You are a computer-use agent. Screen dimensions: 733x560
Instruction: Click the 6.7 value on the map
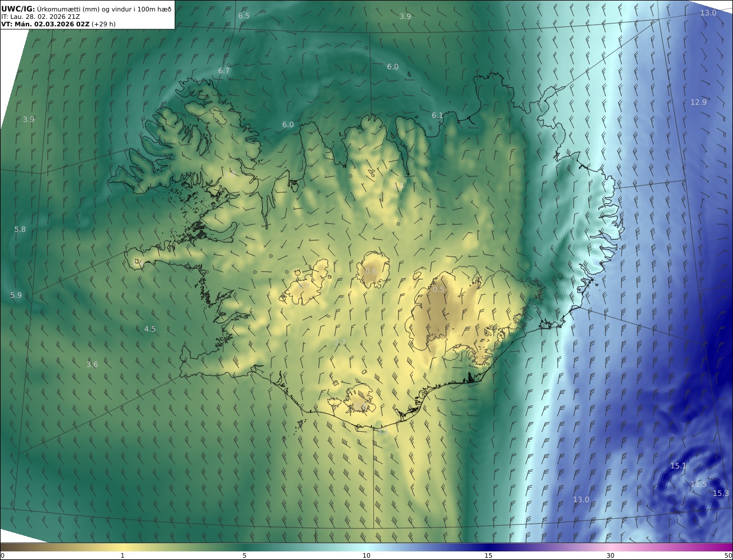pyautogui.click(x=224, y=70)
